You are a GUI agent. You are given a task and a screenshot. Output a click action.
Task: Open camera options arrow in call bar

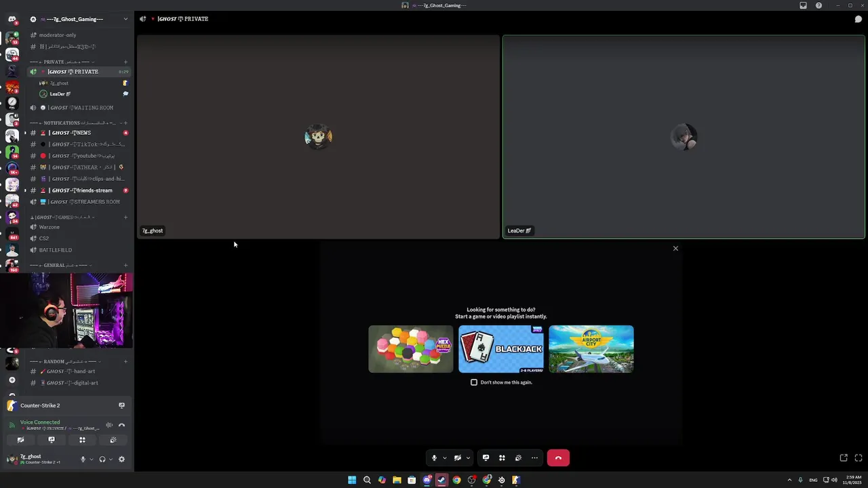pos(468,458)
